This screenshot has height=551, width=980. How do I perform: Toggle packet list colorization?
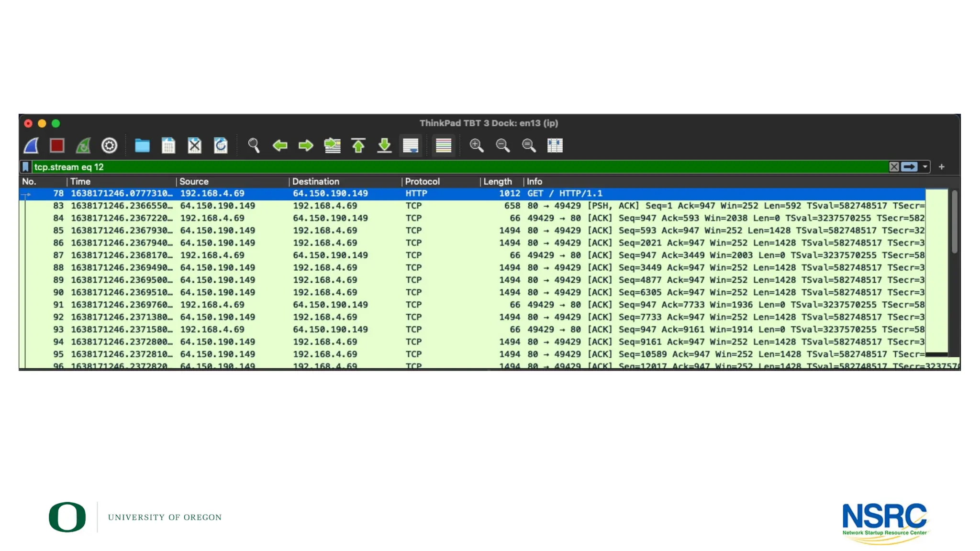coord(444,145)
